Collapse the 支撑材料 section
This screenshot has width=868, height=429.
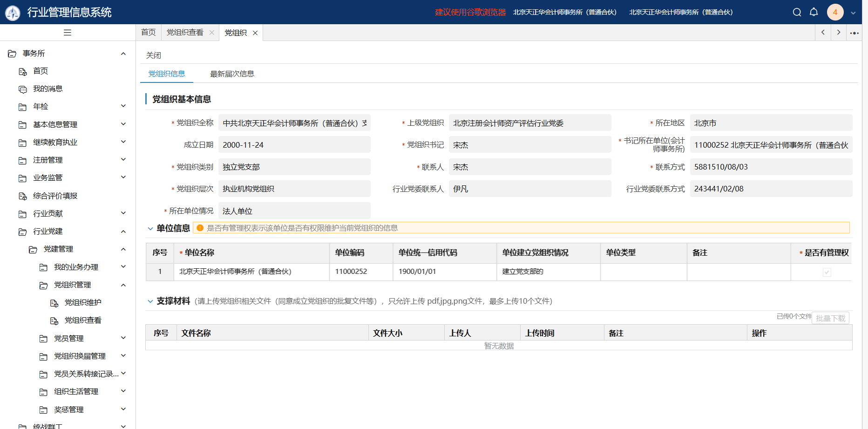tap(150, 301)
